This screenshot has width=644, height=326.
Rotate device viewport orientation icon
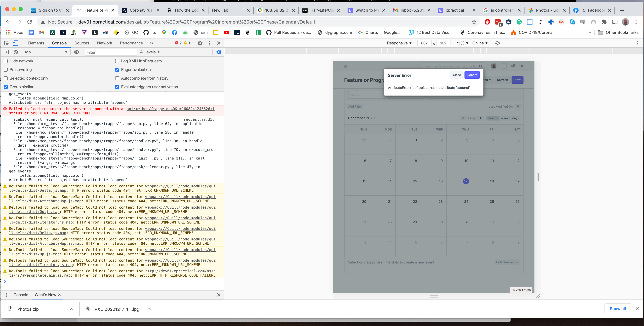click(x=497, y=43)
